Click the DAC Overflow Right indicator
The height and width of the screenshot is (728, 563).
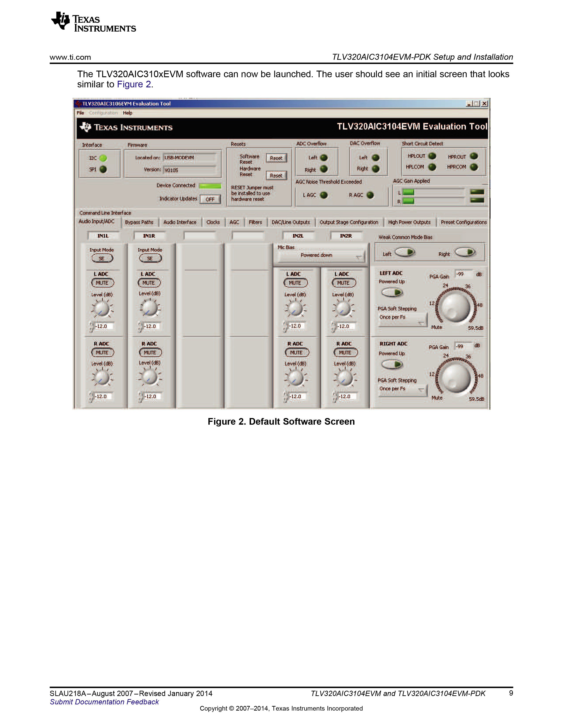[376, 169]
